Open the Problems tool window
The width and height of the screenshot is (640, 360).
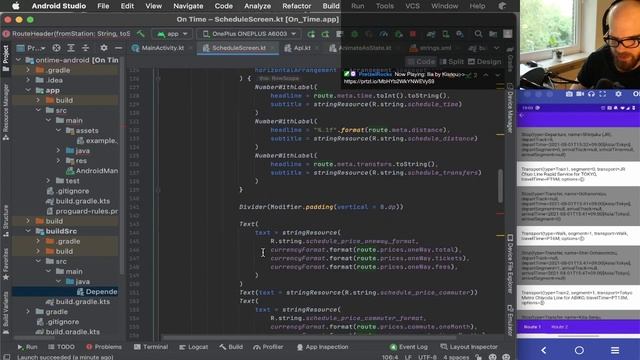point(104,347)
